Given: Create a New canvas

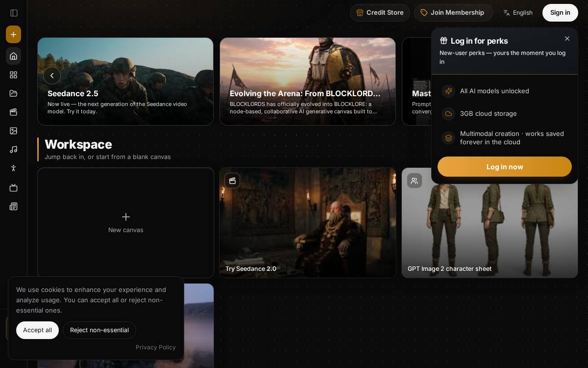Looking at the screenshot, I should [x=125, y=223].
